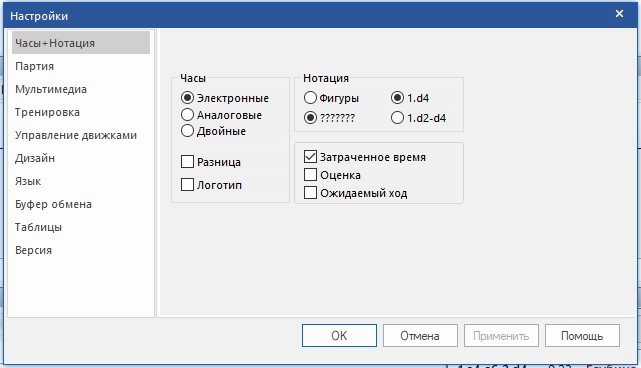Open the Таблицы settings page
Image resolution: width=641 pixels, height=368 pixels.
click(81, 227)
